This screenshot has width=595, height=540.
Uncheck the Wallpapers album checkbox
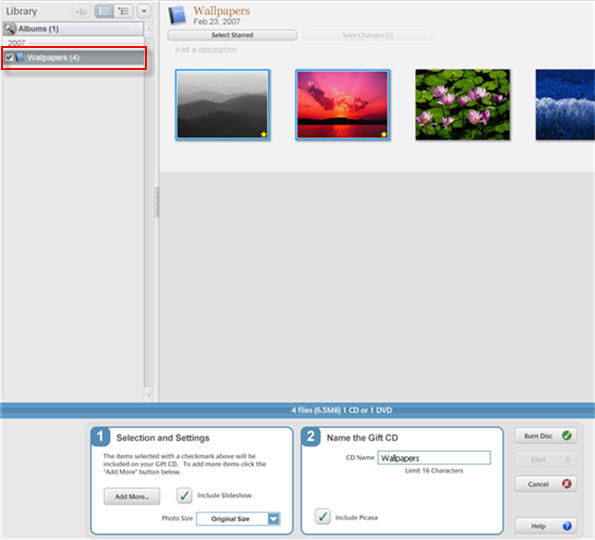pyautogui.click(x=9, y=57)
